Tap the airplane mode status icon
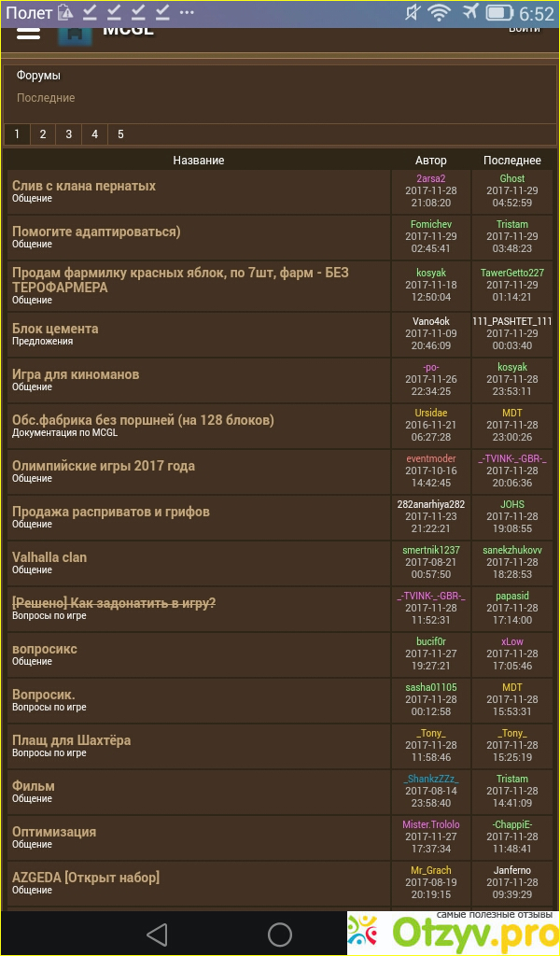The width and height of the screenshot is (560, 956). 469,13
